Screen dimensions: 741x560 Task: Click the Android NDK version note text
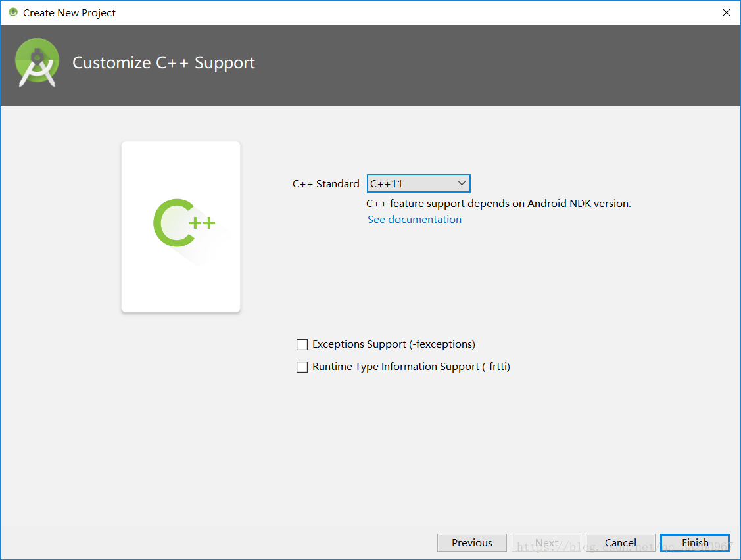click(498, 204)
